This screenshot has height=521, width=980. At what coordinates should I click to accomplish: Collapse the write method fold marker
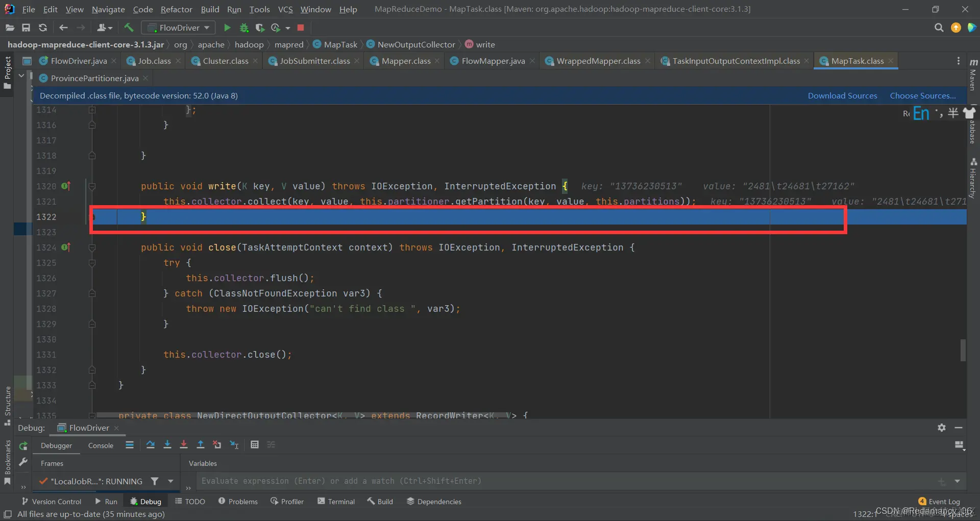pos(92,186)
